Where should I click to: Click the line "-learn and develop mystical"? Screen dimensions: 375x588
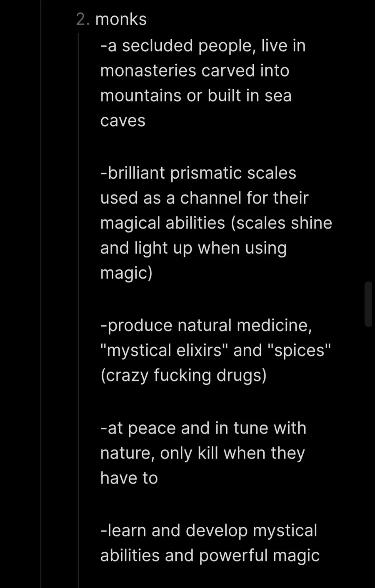(x=209, y=531)
